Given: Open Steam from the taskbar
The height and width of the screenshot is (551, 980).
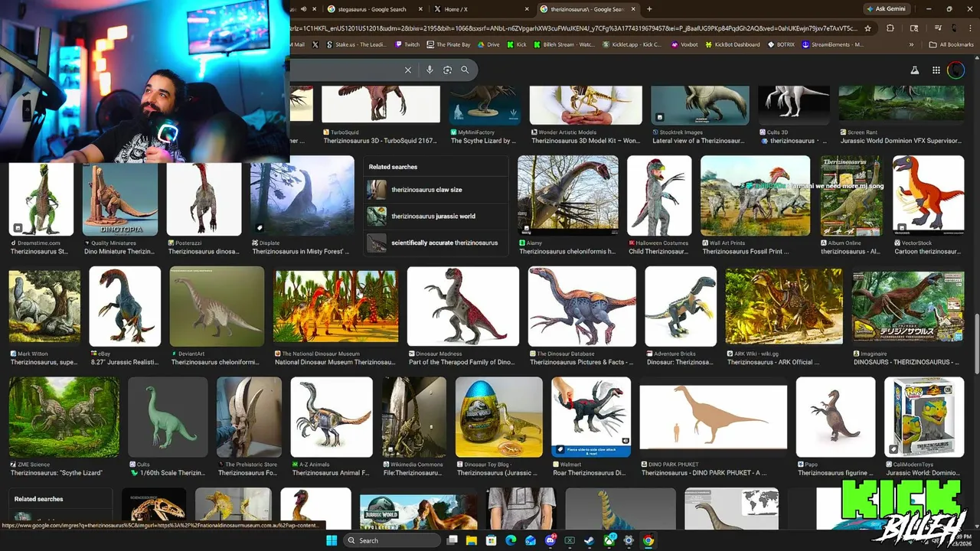Looking at the screenshot, I should pyautogui.click(x=590, y=540).
